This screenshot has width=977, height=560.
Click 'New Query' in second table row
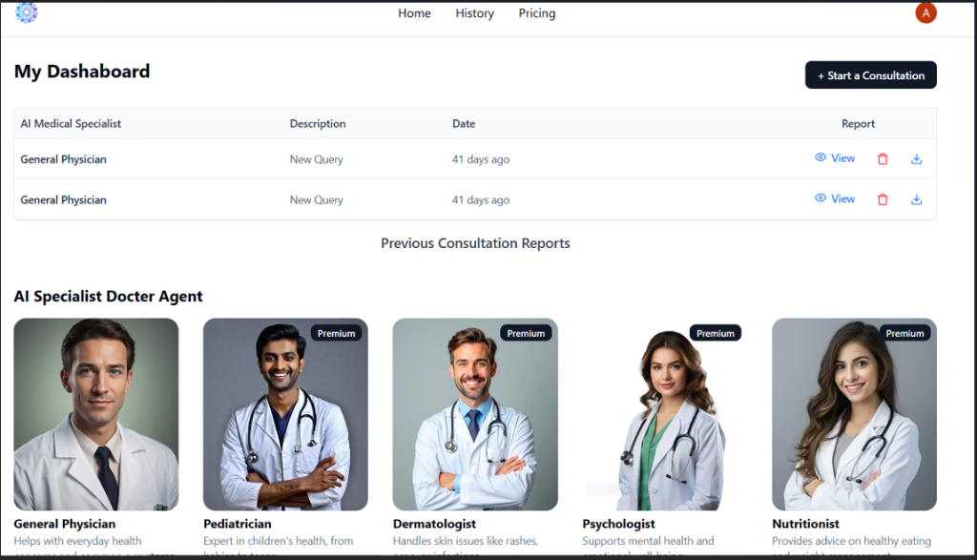[317, 200]
